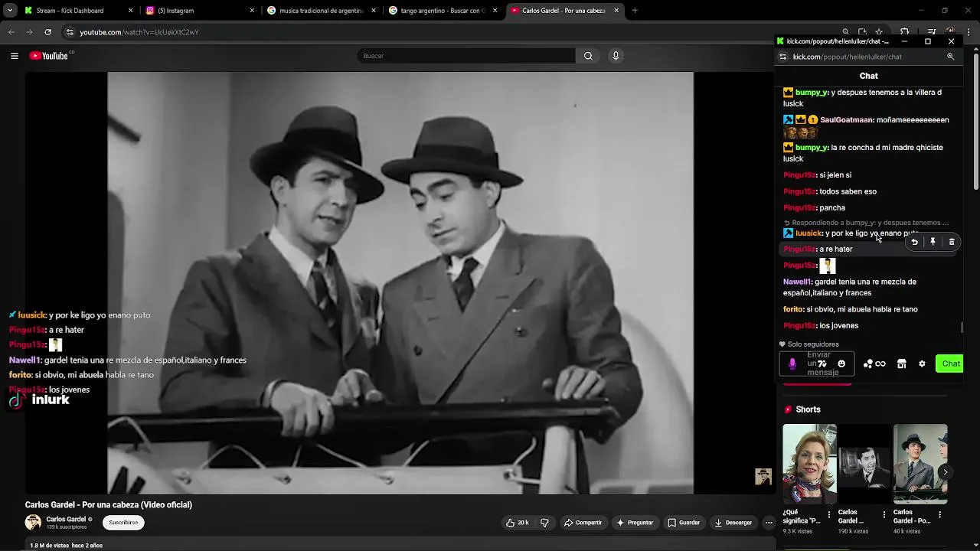Click the video title Por una cabeza
Viewport: 980px width, 551px height.
[109, 505]
